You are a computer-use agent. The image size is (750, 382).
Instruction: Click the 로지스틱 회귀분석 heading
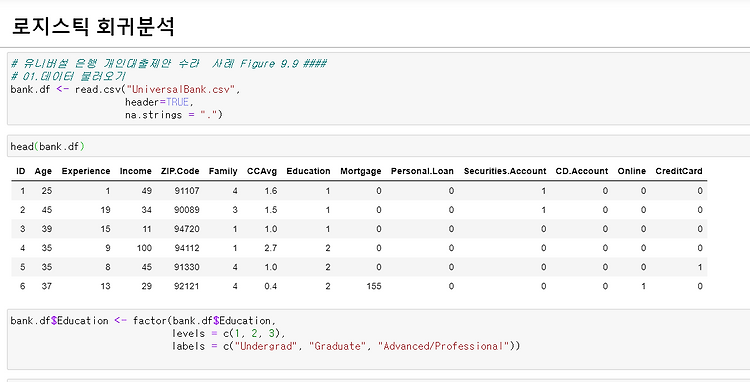93,26
